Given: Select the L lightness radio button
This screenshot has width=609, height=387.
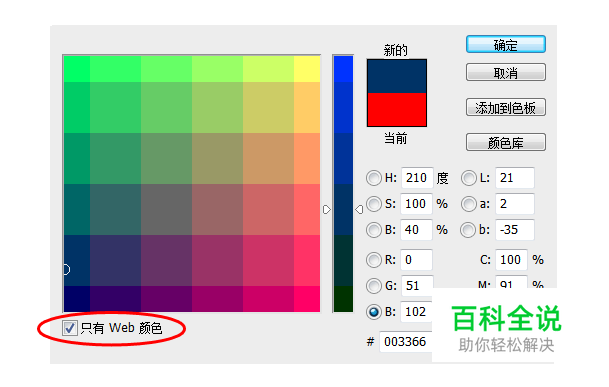Looking at the screenshot, I should click(468, 178).
